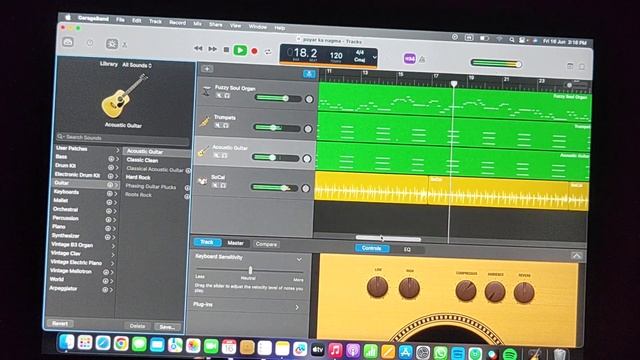
Task: Select the Hard Rock patch
Action: [138, 178]
